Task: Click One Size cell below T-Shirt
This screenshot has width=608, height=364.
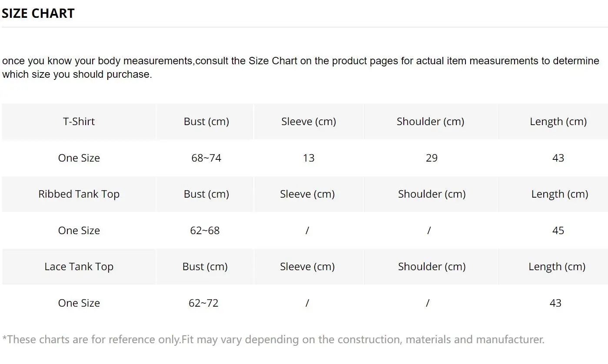Action: (79, 158)
